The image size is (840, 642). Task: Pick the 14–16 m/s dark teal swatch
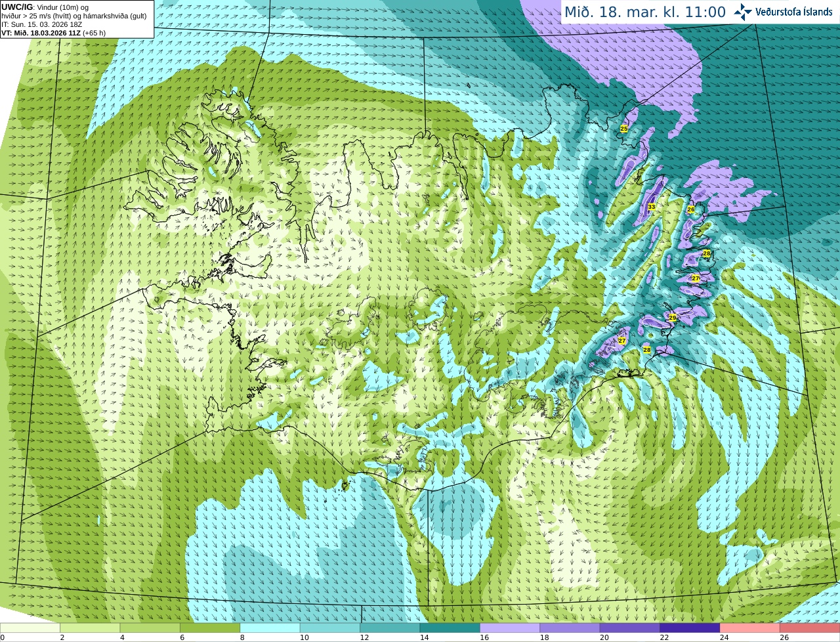pos(450,628)
